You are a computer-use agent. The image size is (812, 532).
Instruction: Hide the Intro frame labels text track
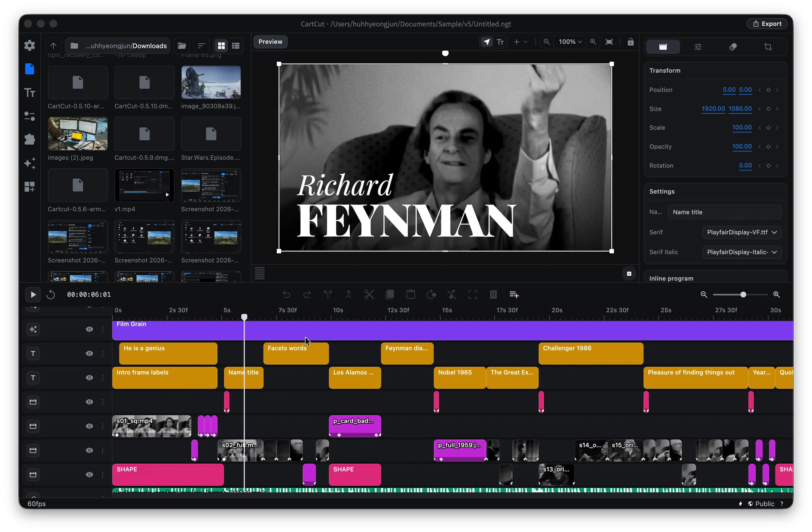point(89,378)
